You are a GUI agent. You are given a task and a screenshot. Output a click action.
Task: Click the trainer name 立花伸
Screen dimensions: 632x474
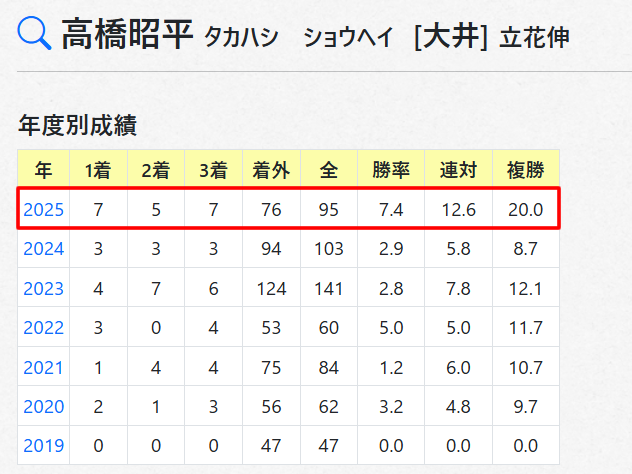point(534,37)
